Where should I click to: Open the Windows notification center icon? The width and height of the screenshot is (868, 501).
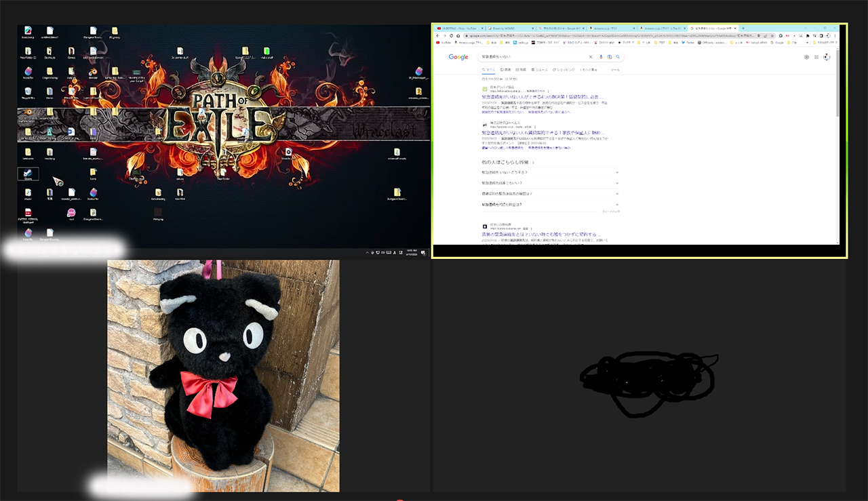click(x=423, y=253)
